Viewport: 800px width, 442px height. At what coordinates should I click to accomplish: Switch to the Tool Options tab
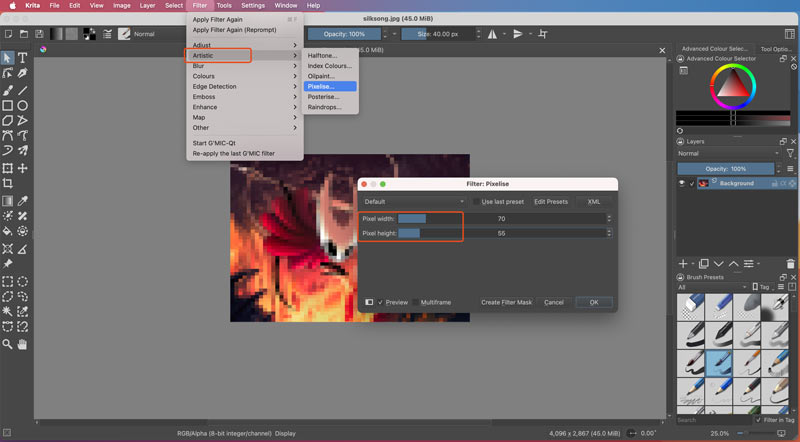tap(776, 49)
